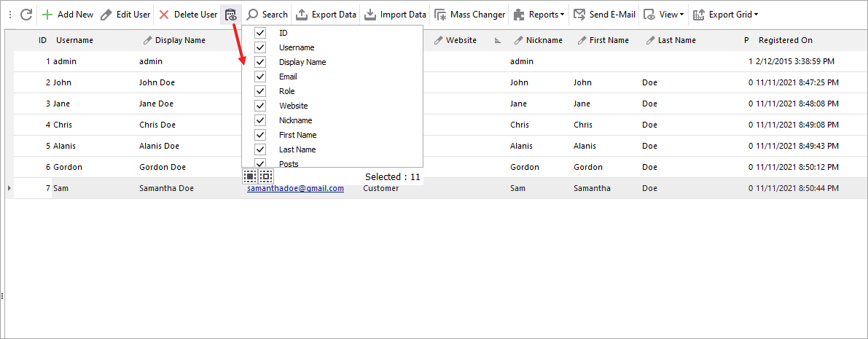868x339 pixels.
Task: Open the Mass Changer tool
Action: (x=469, y=15)
